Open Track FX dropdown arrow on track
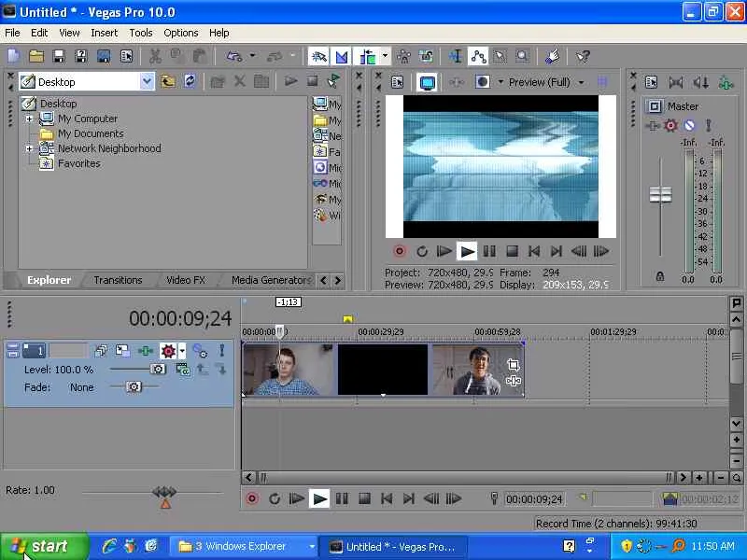Screen dimensions: 747x560 click(x=182, y=352)
